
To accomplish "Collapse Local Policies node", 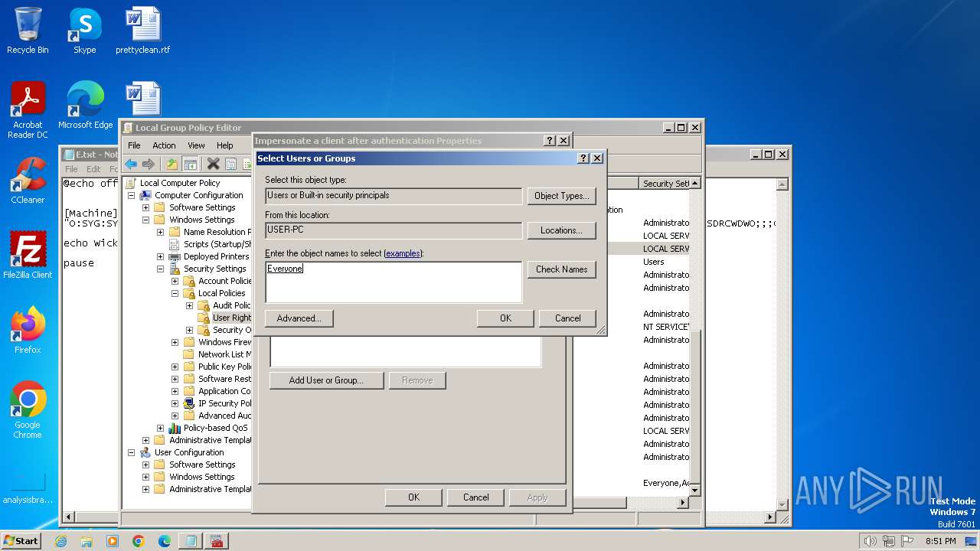I will tap(175, 293).
